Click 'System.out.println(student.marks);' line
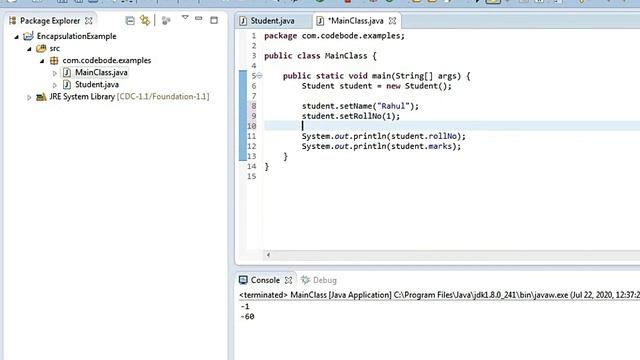640x360 pixels. 381,147
